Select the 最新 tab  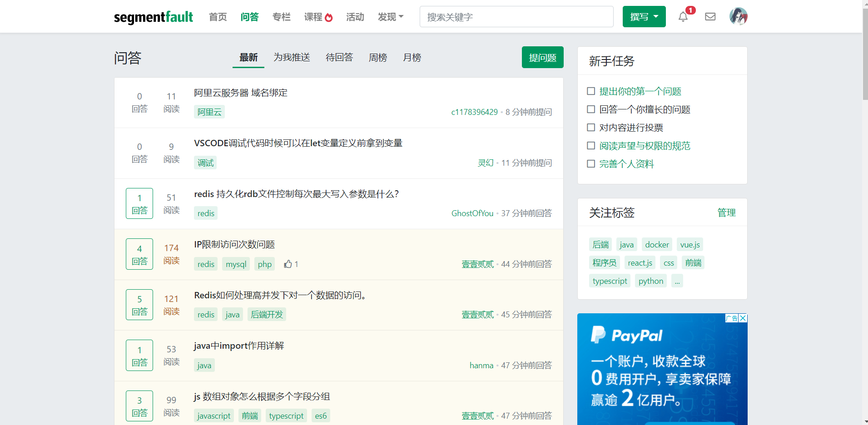point(248,57)
